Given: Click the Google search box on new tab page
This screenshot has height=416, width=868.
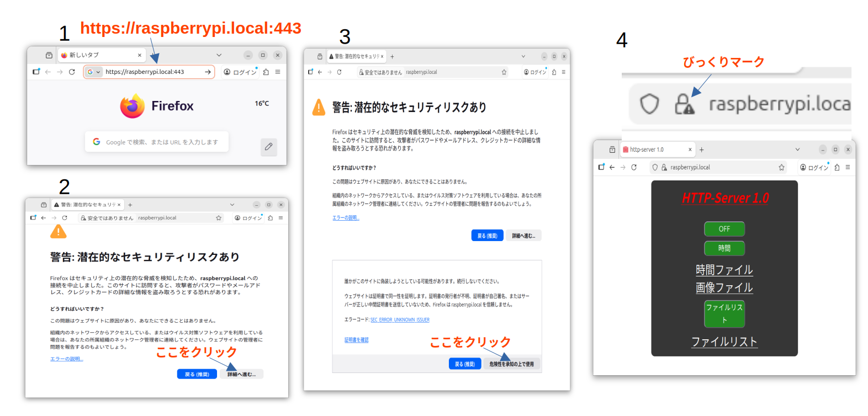Looking at the screenshot, I should pyautogui.click(x=157, y=142).
